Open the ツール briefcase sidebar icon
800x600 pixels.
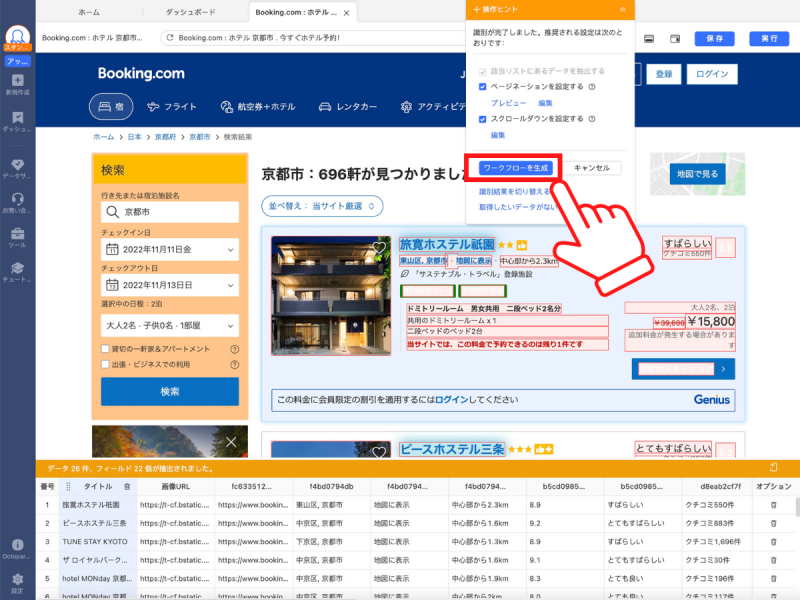tap(17, 237)
